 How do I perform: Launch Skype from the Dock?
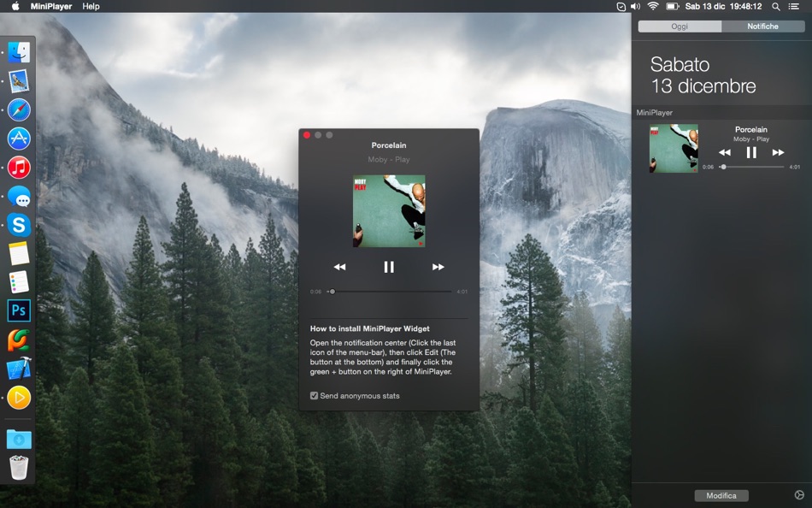point(19,225)
